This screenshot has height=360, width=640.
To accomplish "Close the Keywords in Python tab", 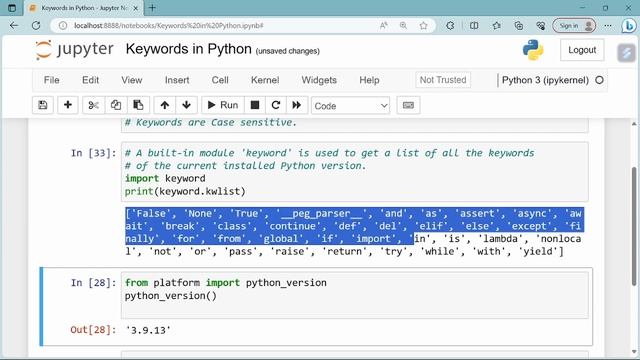I will click(x=136, y=8).
